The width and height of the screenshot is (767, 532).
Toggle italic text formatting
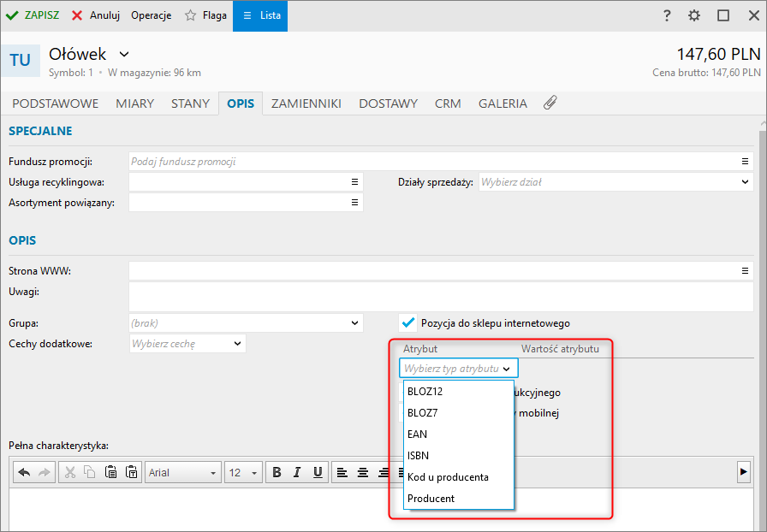(297, 472)
